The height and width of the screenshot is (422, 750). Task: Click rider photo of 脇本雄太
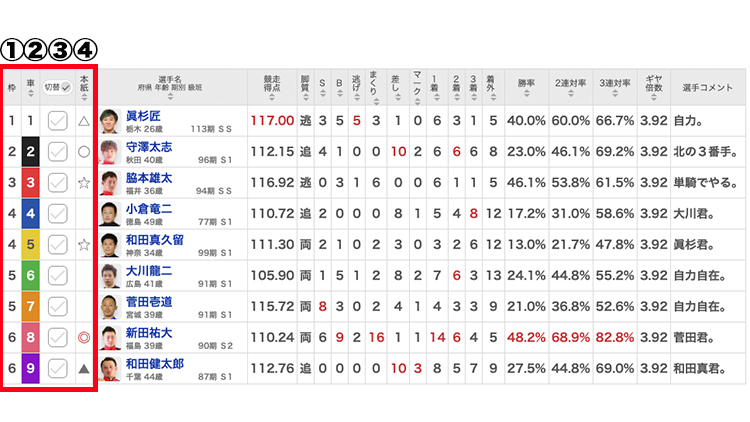[x=109, y=182]
